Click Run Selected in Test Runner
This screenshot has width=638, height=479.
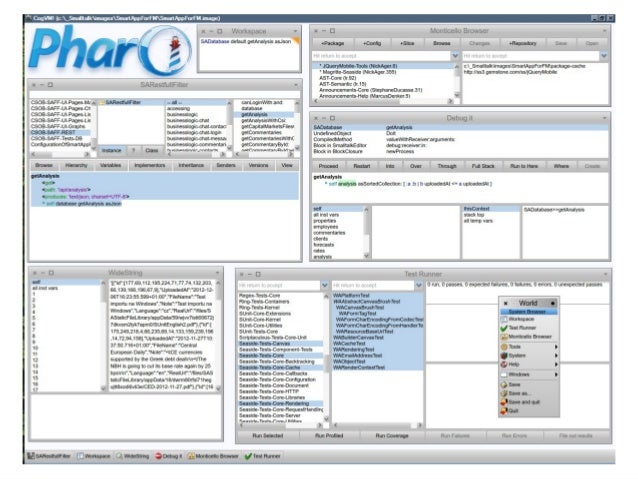point(267,435)
